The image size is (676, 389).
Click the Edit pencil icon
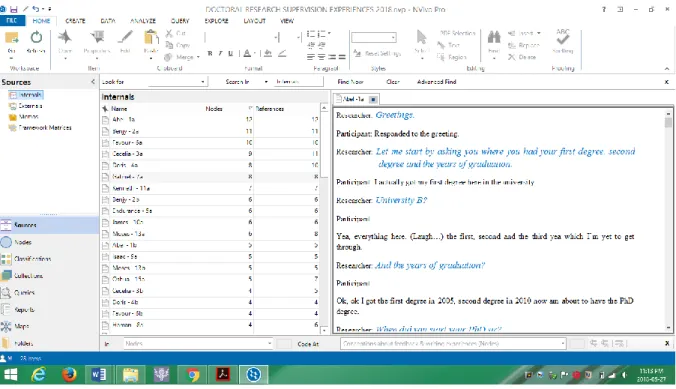(125, 37)
